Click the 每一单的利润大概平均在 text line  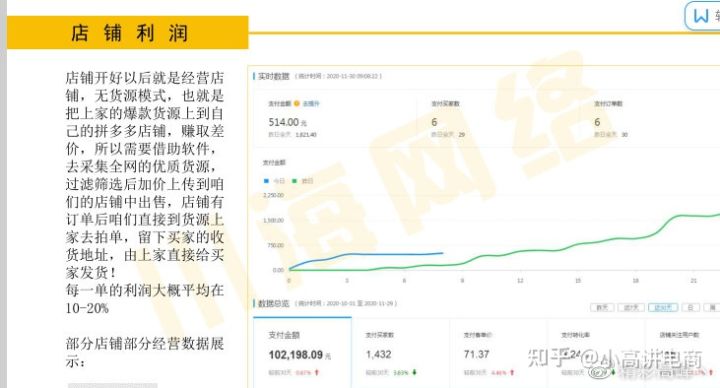coord(145,290)
